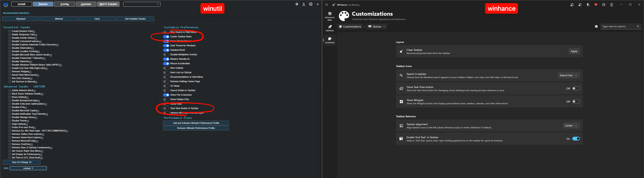
Task: Click the Winhance red heart donate icon
Action: click(x=596, y=5)
